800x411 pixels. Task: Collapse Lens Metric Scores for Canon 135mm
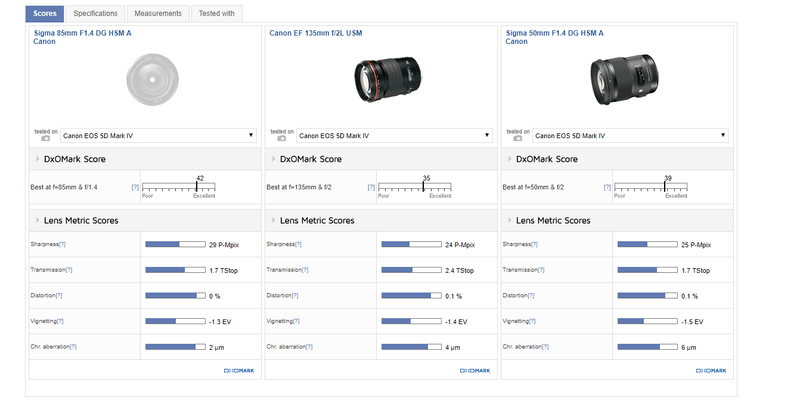pos(310,220)
